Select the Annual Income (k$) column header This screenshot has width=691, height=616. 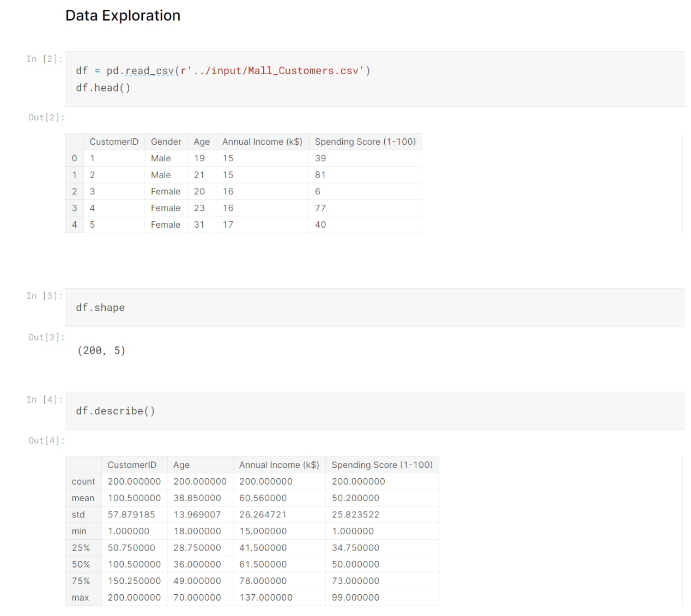tap(262, 142)
